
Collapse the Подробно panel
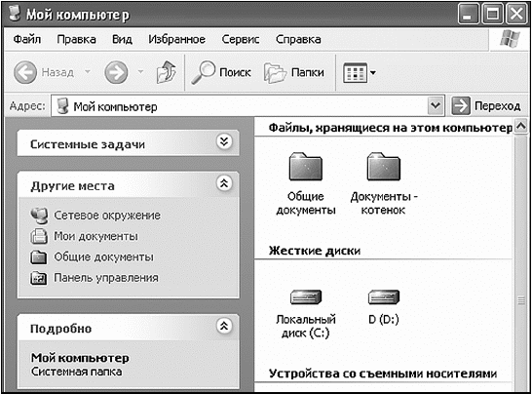pyautogui.click(x=224, y=327)
